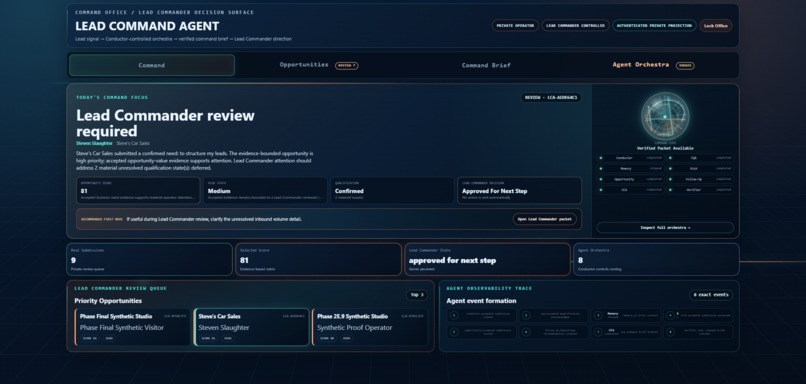Click the green status dot beside Follow-Up

click(x=670, y=179)
